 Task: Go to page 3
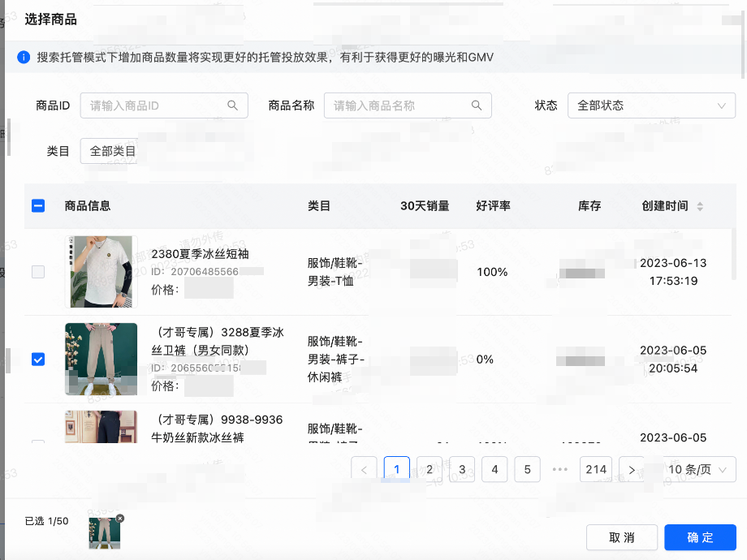[462, 470]
